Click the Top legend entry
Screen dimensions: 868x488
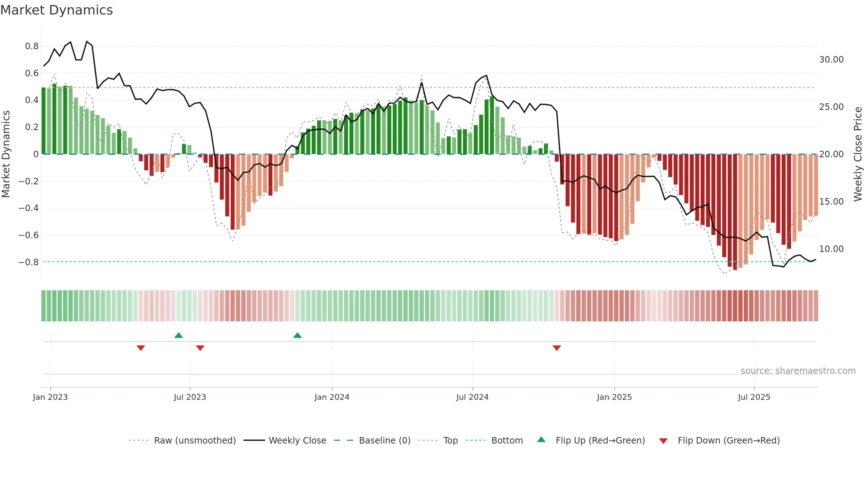click(x=438, y=440)
